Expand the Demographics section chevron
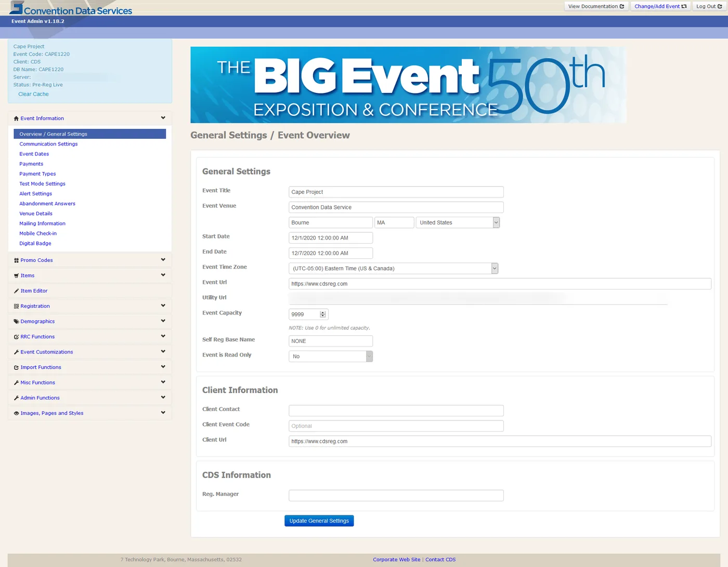This screenshot has width=728, height=567. tap(163, 321)
